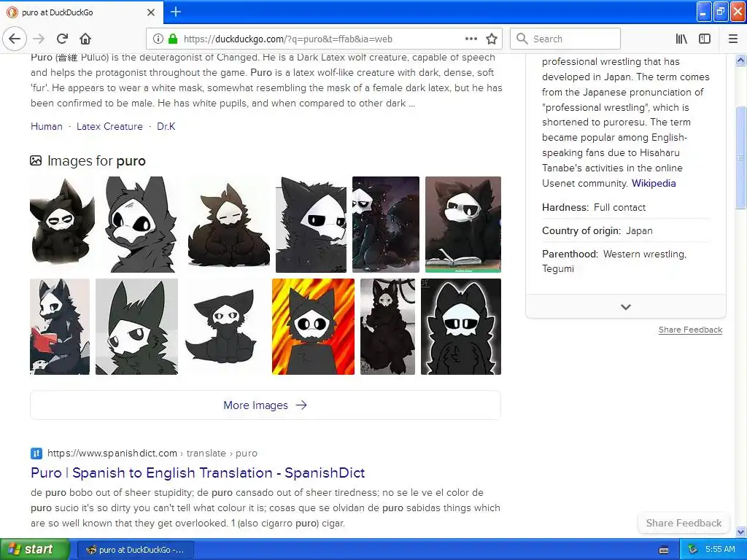The image size is (747, 560).
Task: Click scrollbar down arrow
Action: pos(741,532)
